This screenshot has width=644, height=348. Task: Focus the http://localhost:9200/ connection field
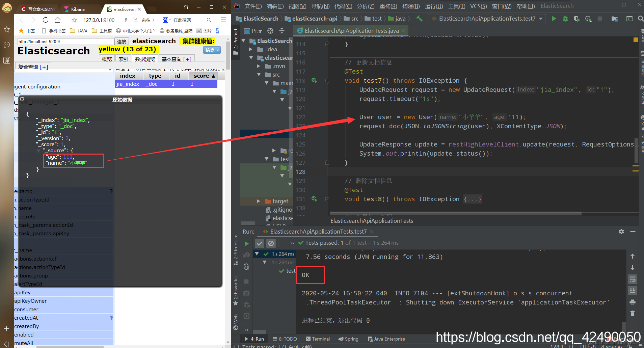point(65,42)
